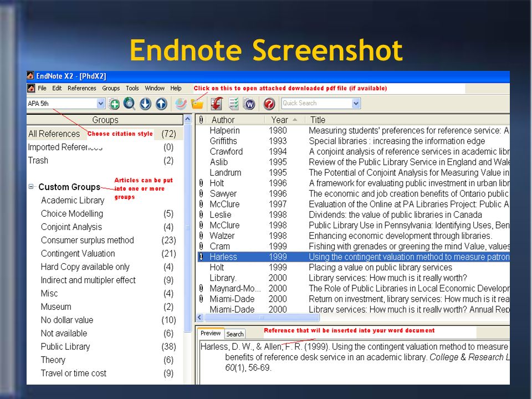
Task: Select the Aslib 1995 reference
Action: [x=353, y=162]
